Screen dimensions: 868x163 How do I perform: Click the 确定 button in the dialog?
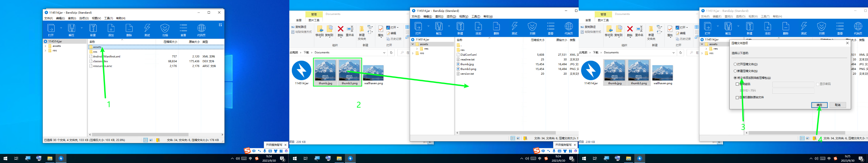point(819,105)
